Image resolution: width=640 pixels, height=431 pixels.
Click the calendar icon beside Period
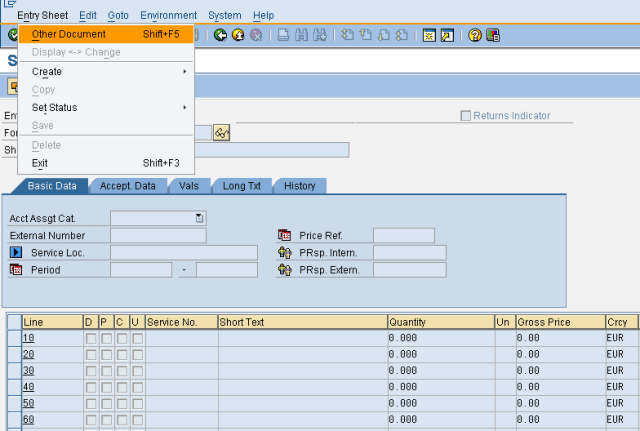point(16,270)
